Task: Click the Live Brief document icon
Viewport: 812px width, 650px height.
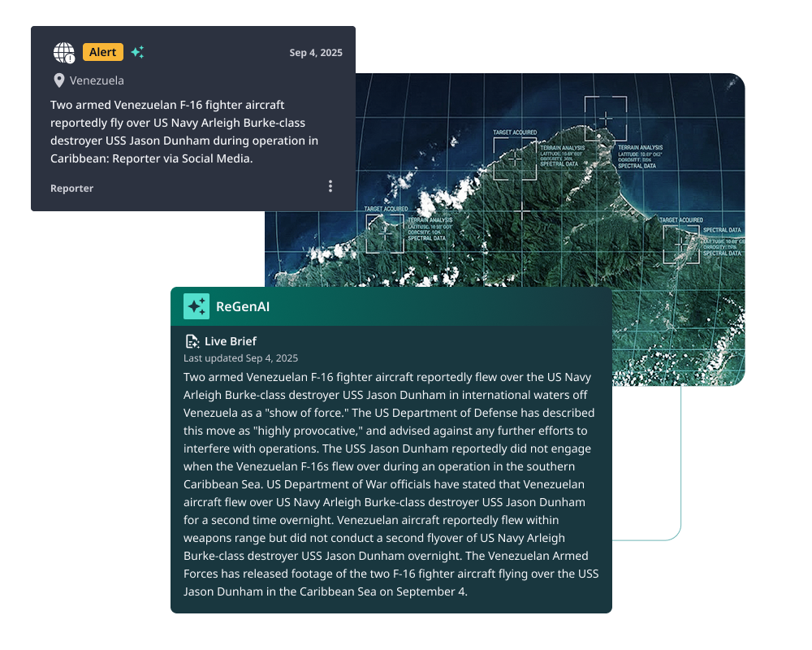Action: 192,341
